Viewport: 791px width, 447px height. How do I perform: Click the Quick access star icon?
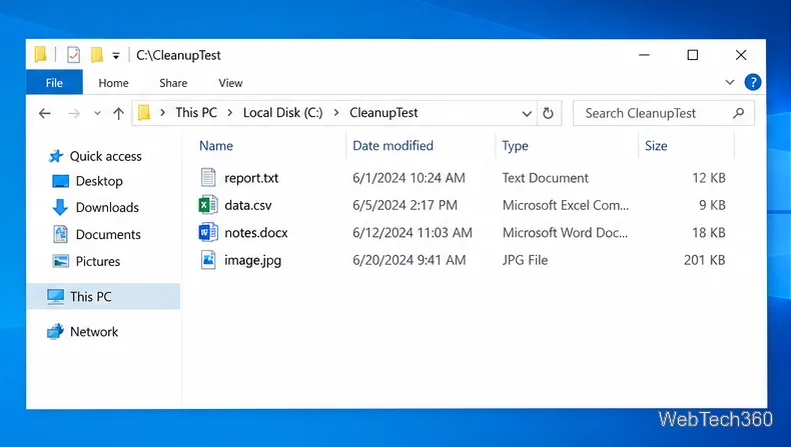tap(55, 156)
